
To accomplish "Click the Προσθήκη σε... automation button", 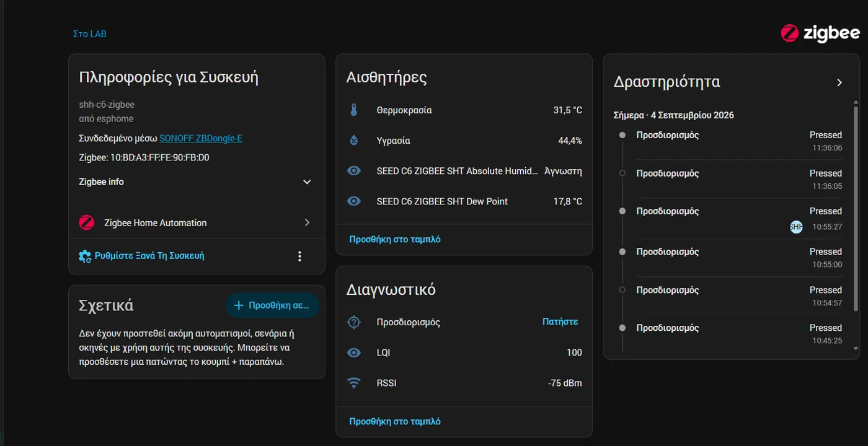I will pyautogui.click(x=273, y=305).
